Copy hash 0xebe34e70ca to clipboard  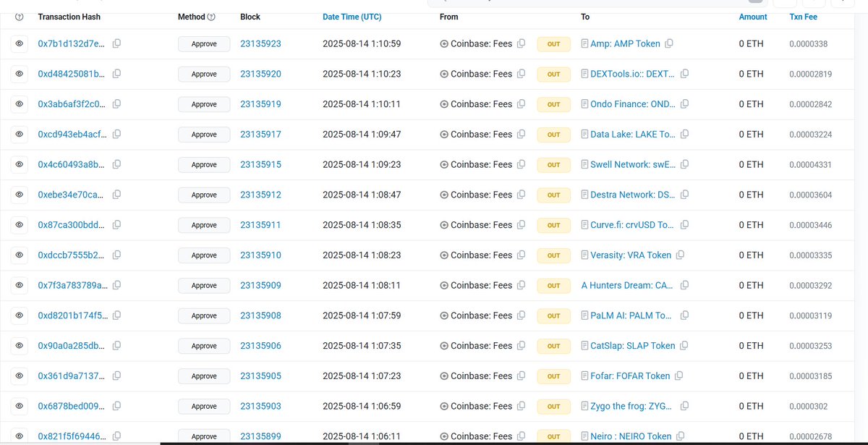pyautogui.click(x=116, y=195)
